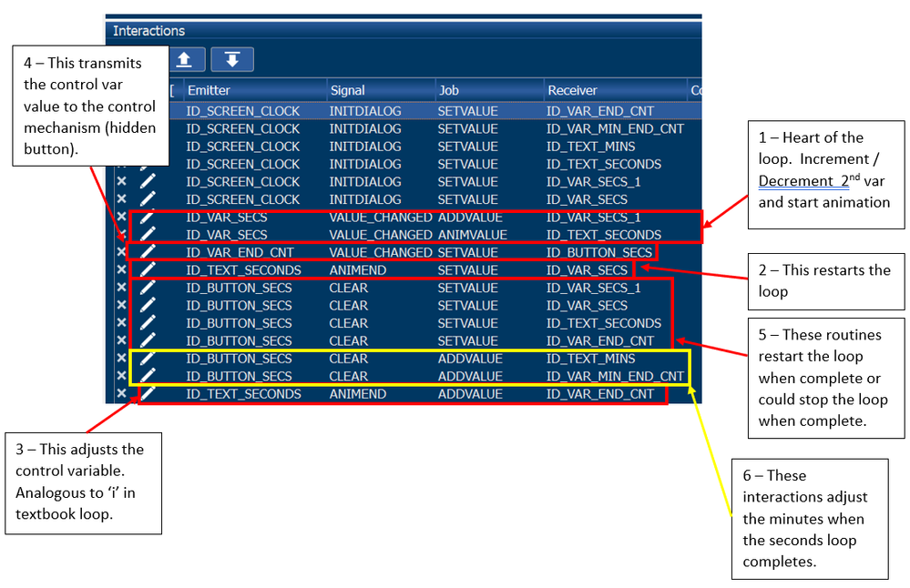Select ID_VAR_END_CNT receiver in first INITDIALOG row
Viewport: 910px width, 588px height.
599,111
